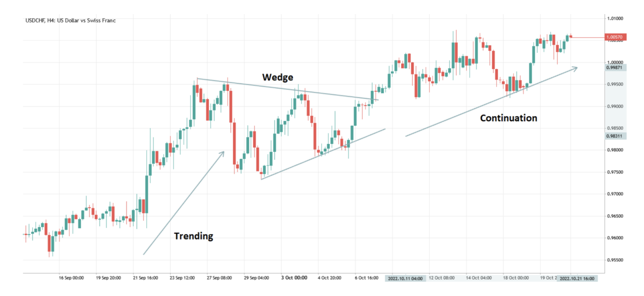Select the 0.99871 highlighted price label
The width and height of the screenshot is (644, 296).
614,68
